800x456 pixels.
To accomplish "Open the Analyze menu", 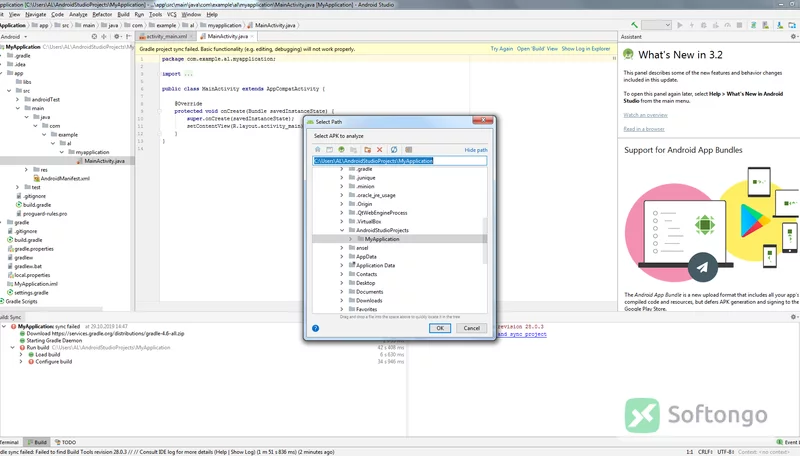I will (78, 14).
